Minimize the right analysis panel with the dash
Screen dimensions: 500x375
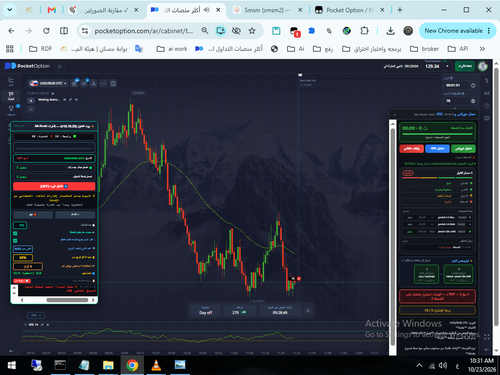[x=395, y=114]
